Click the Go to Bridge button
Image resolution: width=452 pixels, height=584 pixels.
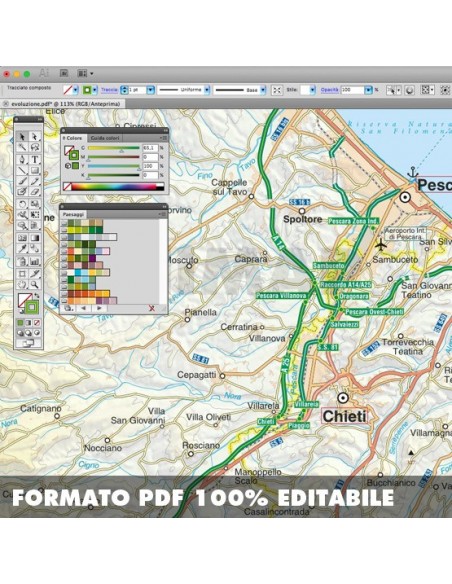pos(64,73)
